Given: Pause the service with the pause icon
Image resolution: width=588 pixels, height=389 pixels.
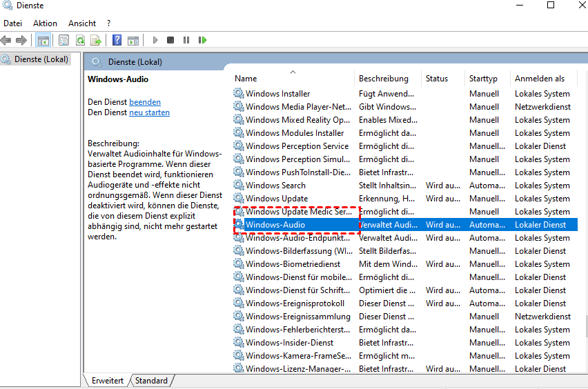Looking at the screenshot, I should pos(186,41).
